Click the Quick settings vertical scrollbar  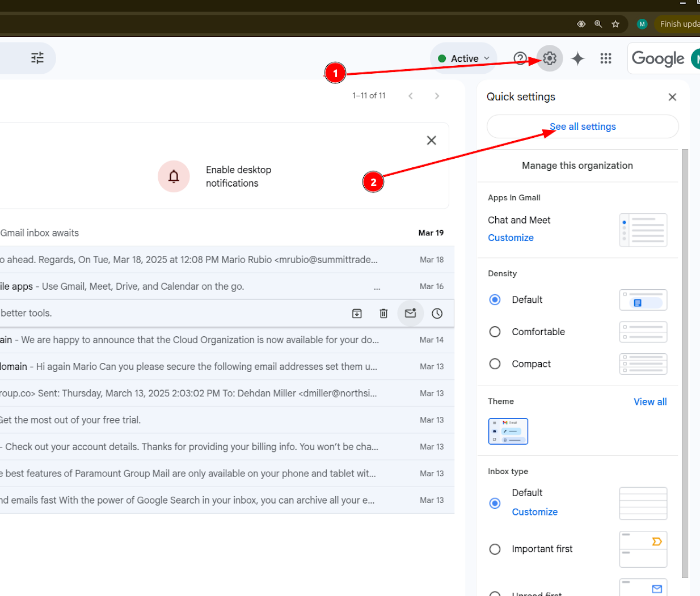point(685,363)
